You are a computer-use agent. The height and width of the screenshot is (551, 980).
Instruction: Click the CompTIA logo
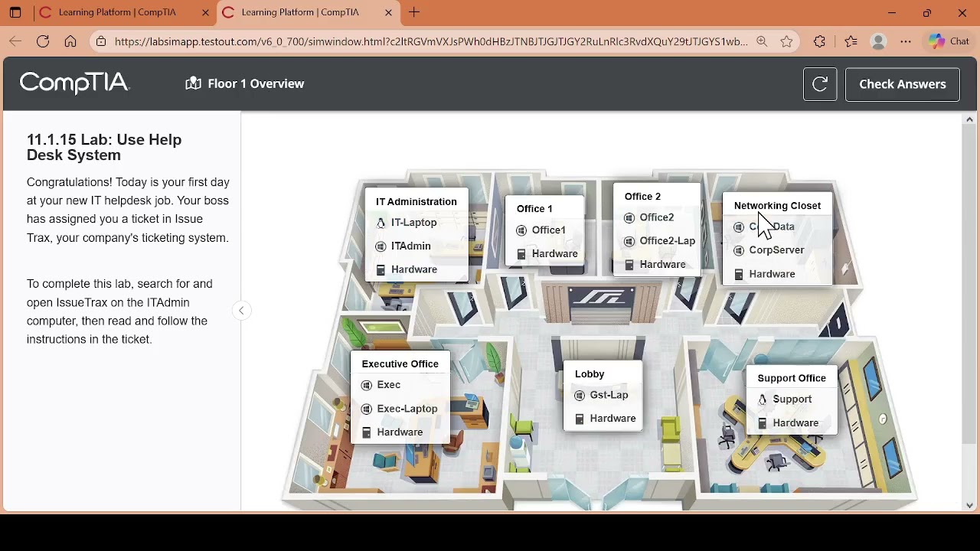(74, 83)
